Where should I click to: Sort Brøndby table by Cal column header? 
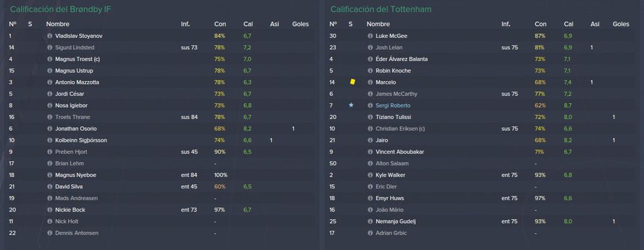248,25
